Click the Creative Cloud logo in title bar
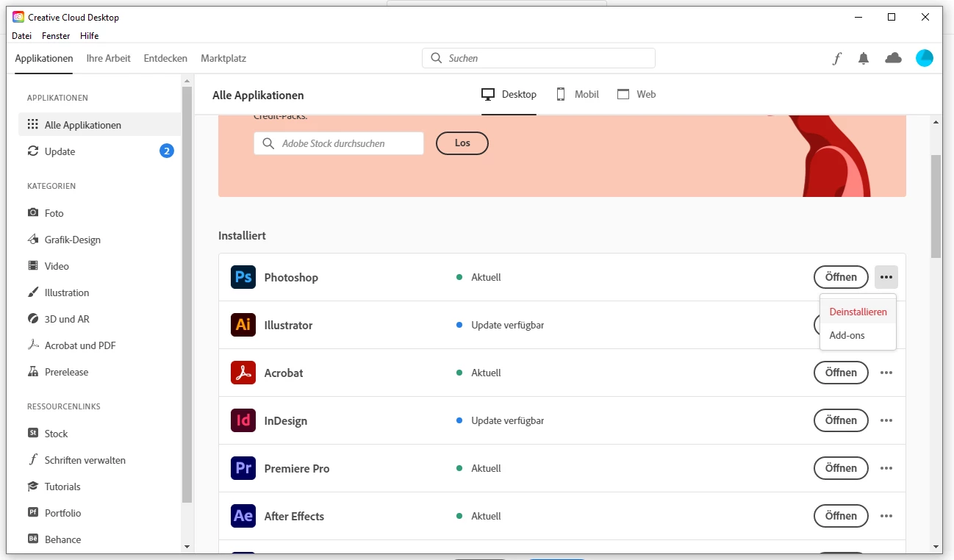The height and width of the screenshot is (560, 954). [18, 17]
